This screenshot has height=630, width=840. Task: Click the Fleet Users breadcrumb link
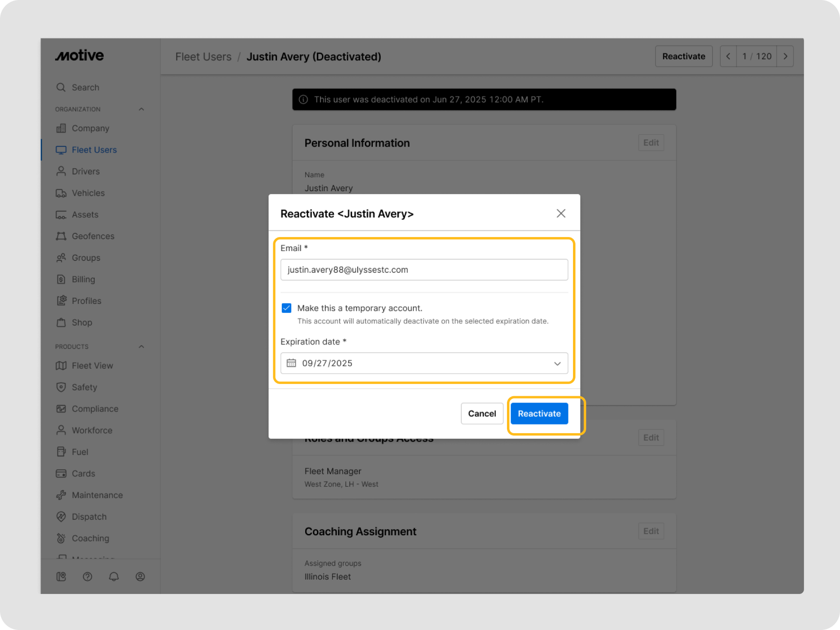point(203,57)
